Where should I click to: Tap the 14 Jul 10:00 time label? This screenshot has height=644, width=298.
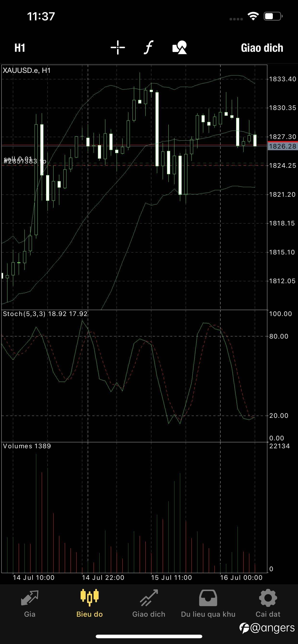(34, 577)
